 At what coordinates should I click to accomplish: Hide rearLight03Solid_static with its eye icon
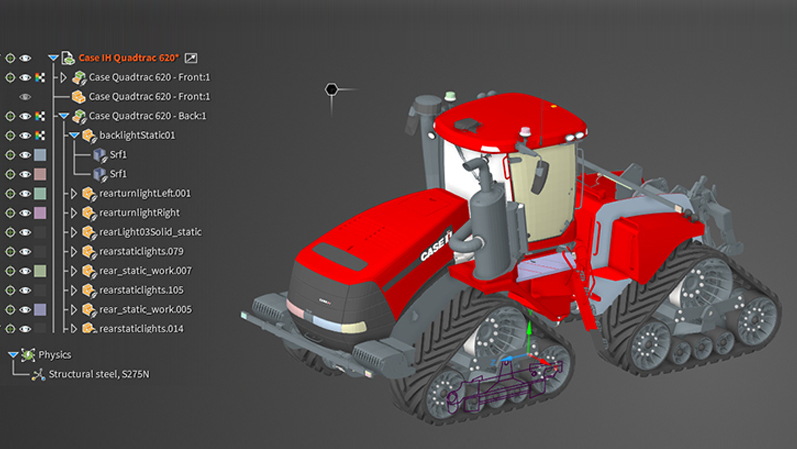click(x=25, y=232)
